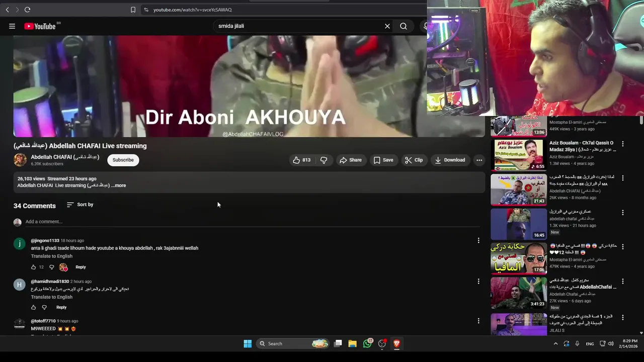Viewport: 644px width, 362px height.
Task: Open menu for Aziz Boualam suggested video
Action: coord(623,144)
